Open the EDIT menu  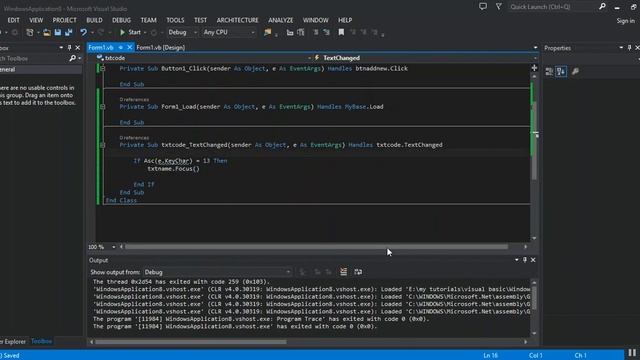point(13,20)
